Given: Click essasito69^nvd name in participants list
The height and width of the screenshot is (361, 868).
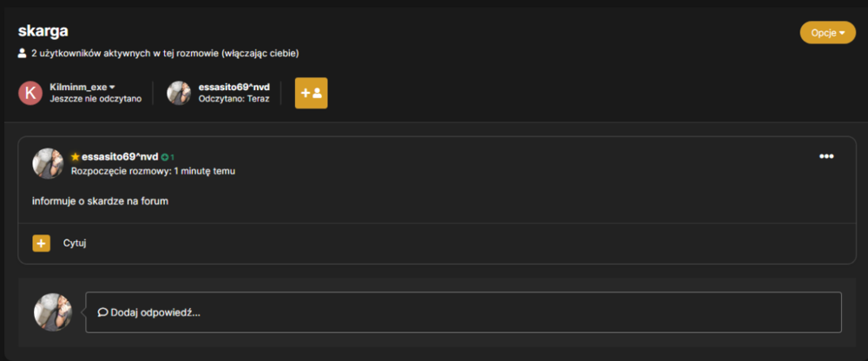Looking at the screenshot, I should pos(234,87).
